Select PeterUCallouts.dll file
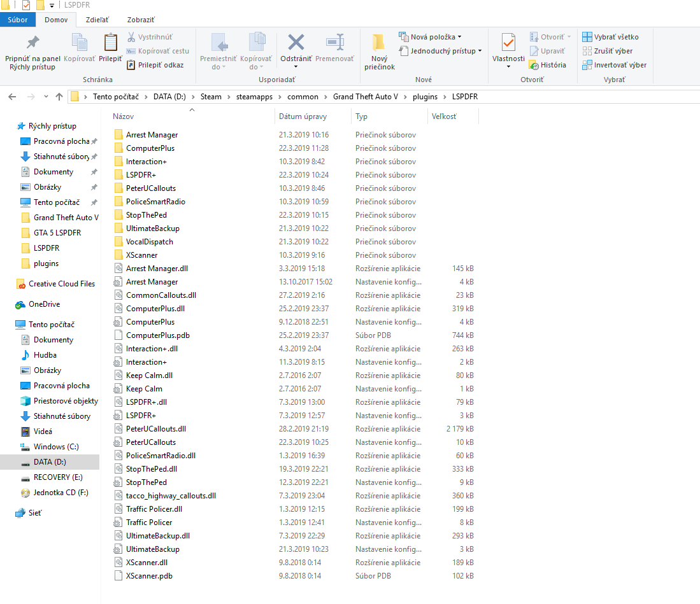The image size is (700, 604). click(x=156, y=429)
